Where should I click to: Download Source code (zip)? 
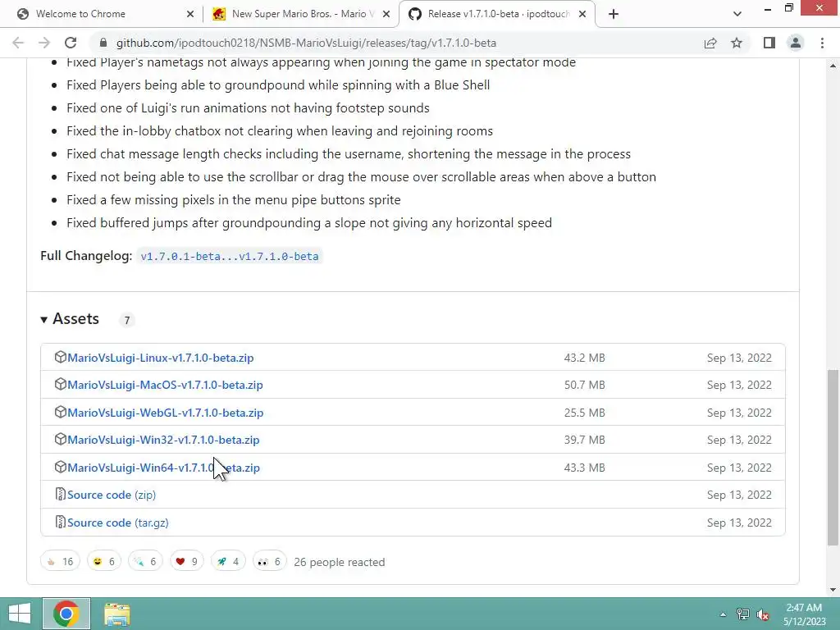112,495
